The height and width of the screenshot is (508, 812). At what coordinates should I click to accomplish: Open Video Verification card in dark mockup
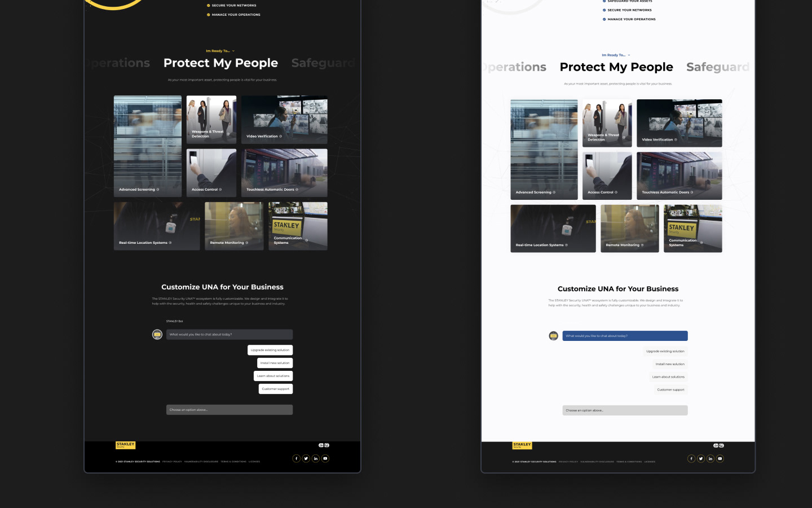(x=284, y=120)
